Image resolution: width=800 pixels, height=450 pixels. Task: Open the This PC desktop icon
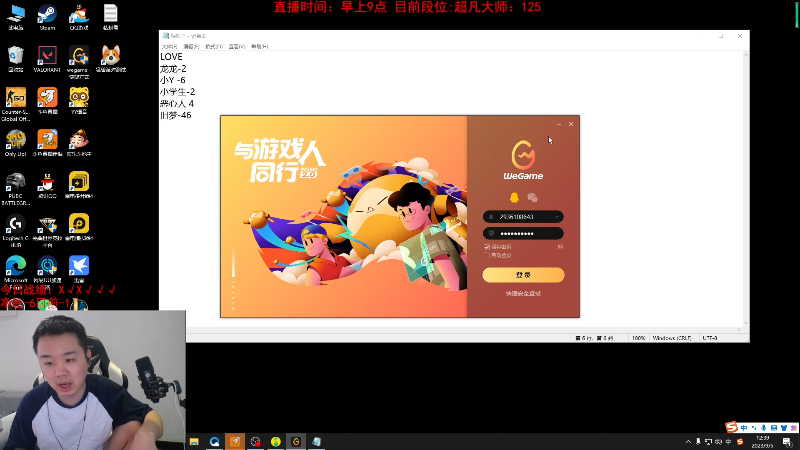[x=16, y=17]
